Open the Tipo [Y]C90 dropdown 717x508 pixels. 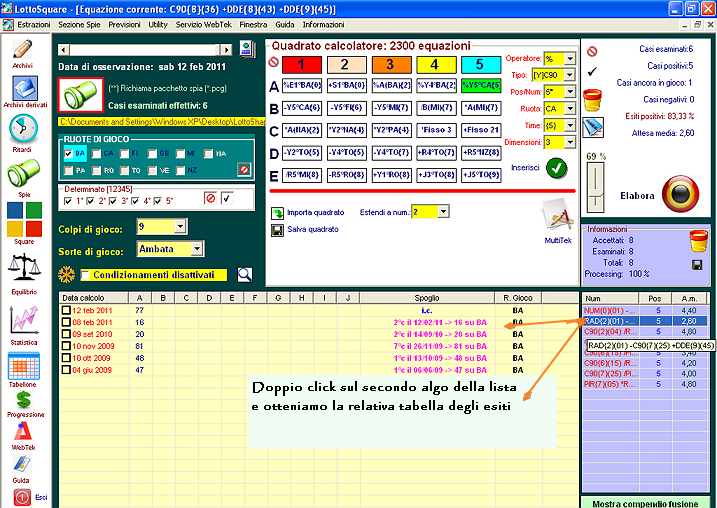point(570,75)
